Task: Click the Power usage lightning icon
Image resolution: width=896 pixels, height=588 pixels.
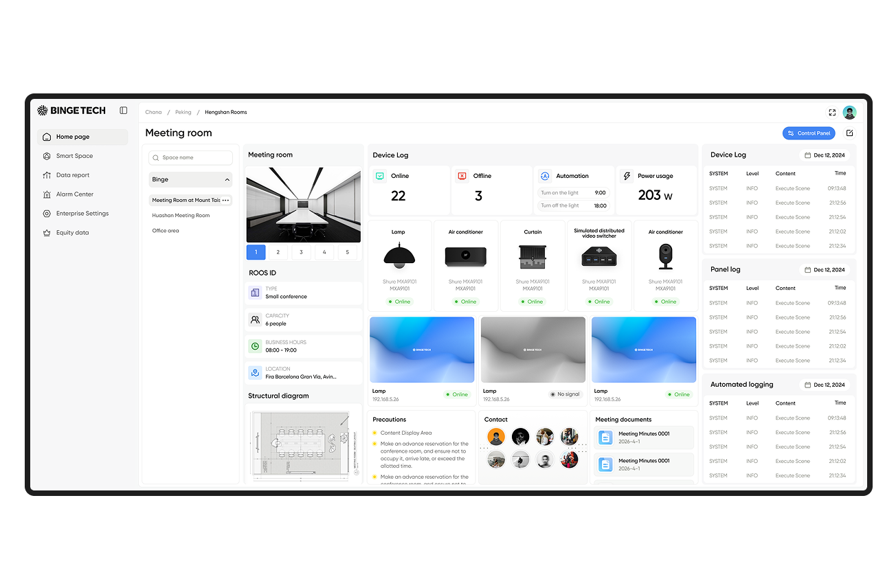Action: (x=627, y=176)
